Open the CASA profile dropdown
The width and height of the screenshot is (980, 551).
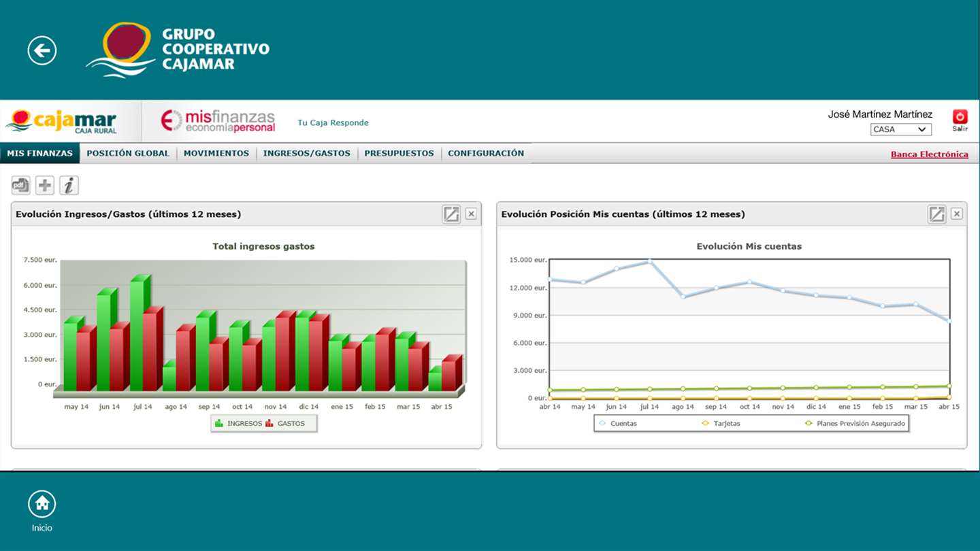900,129
